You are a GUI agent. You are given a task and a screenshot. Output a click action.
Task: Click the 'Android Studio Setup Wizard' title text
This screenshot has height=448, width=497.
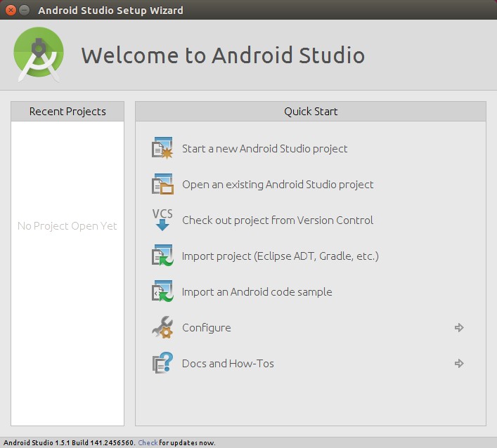pos(110,11)
